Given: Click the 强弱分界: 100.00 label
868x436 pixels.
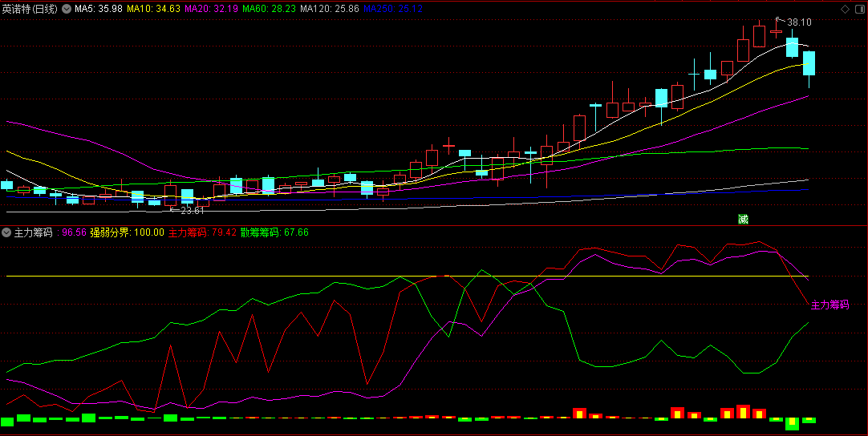Looking at the screenshot, I should click(127, 232).
